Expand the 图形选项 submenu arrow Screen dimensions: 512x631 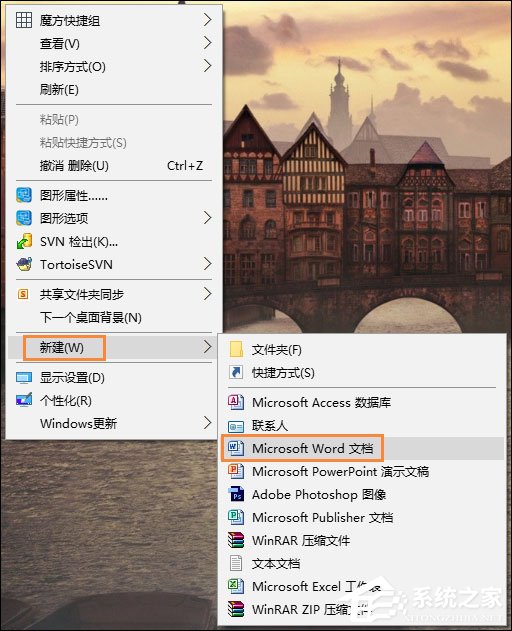click(x=207, y=218)
